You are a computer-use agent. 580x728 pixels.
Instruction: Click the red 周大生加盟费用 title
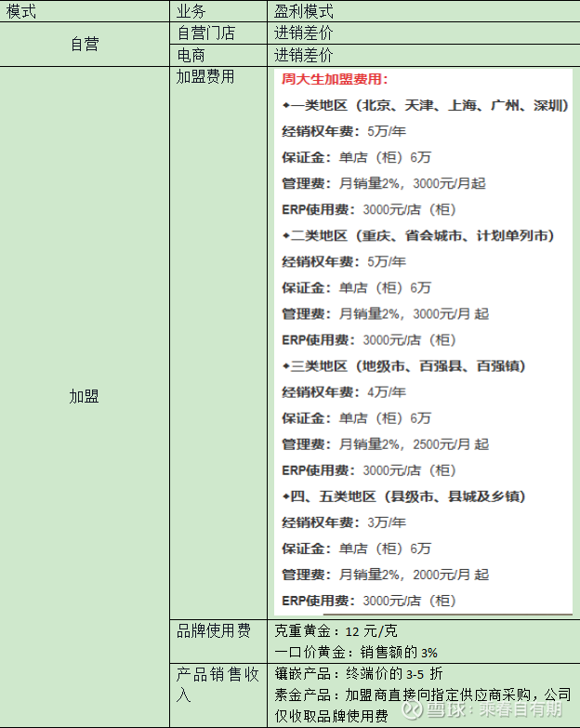pyautogui.click(x=335, y=79)
